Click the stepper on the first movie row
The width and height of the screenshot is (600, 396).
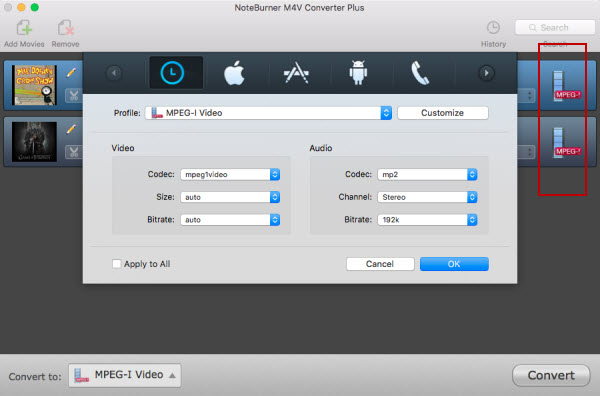click(530, 95)
